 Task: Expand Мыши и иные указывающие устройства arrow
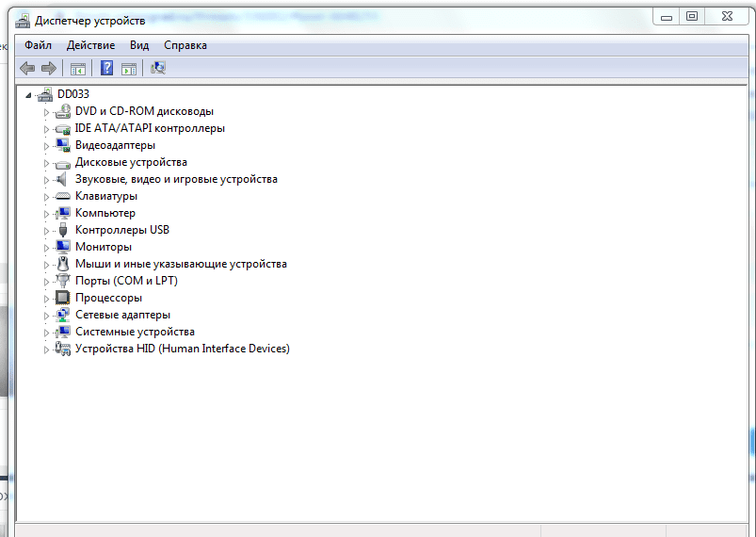[x=46, y=265]
